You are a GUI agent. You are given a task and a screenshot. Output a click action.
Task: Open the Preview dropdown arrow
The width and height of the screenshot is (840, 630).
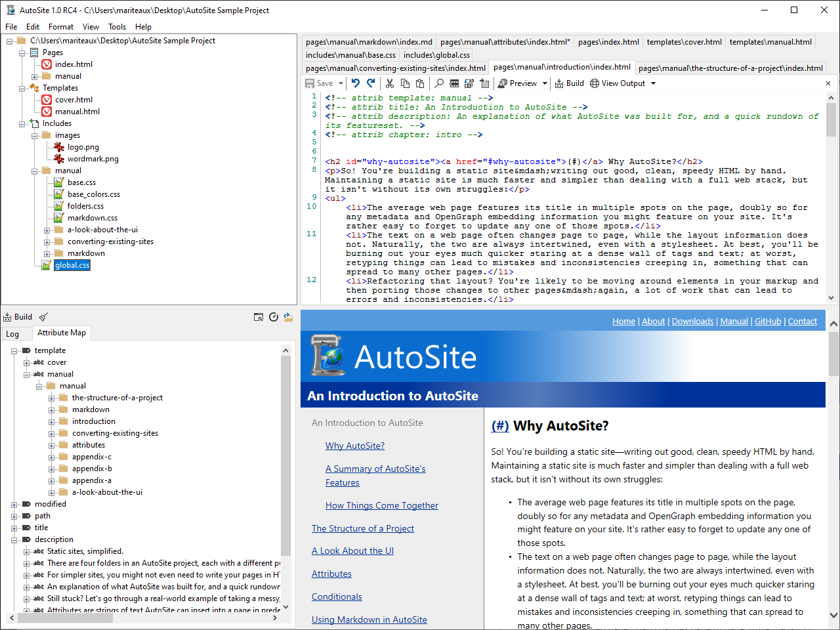(545, 83)
